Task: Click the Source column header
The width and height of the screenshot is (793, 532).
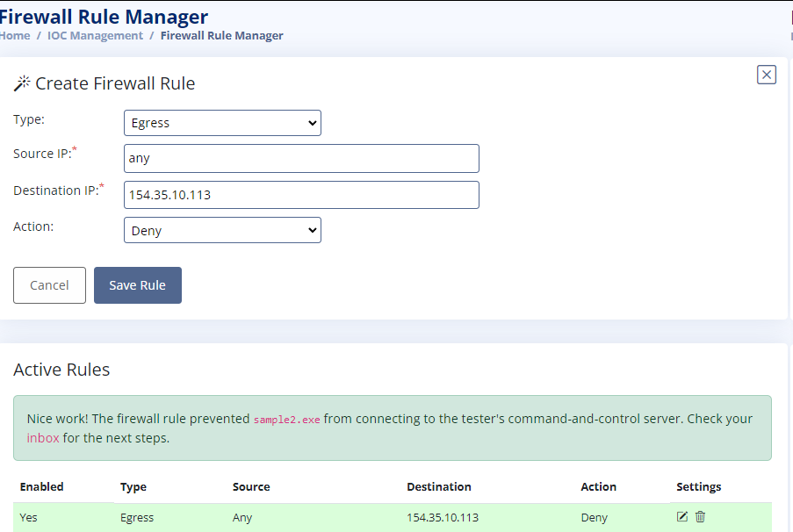Action: coord(251,486)
